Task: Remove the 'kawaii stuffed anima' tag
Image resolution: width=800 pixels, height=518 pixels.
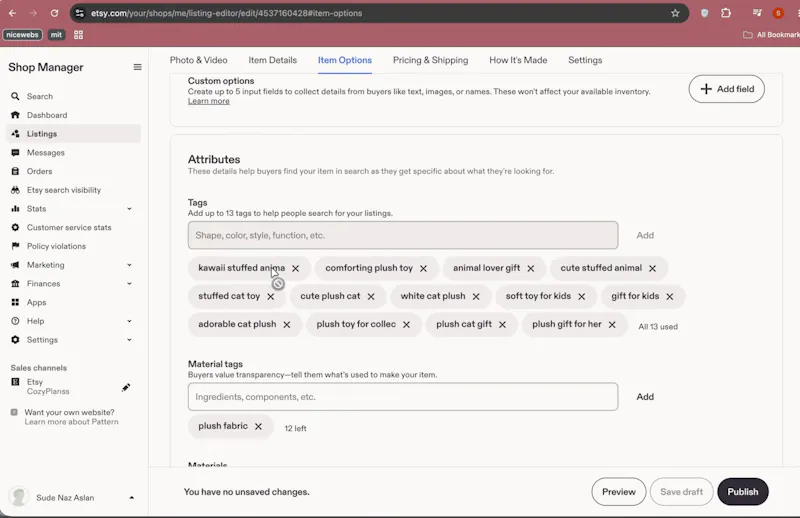Action: [x=295, y=268]
